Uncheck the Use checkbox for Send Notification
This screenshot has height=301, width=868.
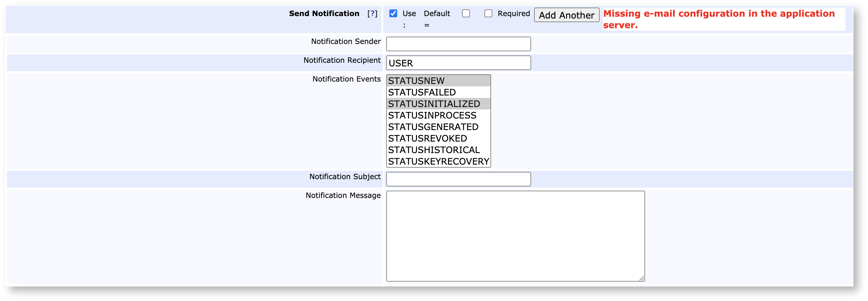coord(393,13)
